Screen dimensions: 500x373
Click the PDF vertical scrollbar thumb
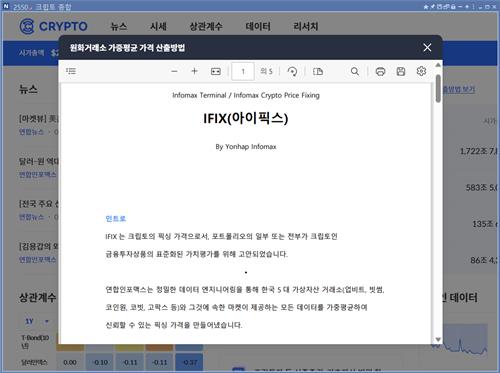click(x=438, y=88)
